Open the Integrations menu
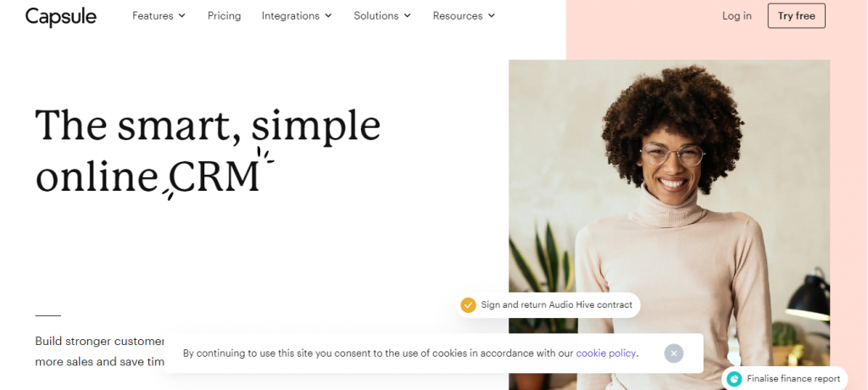 (297, 16)
